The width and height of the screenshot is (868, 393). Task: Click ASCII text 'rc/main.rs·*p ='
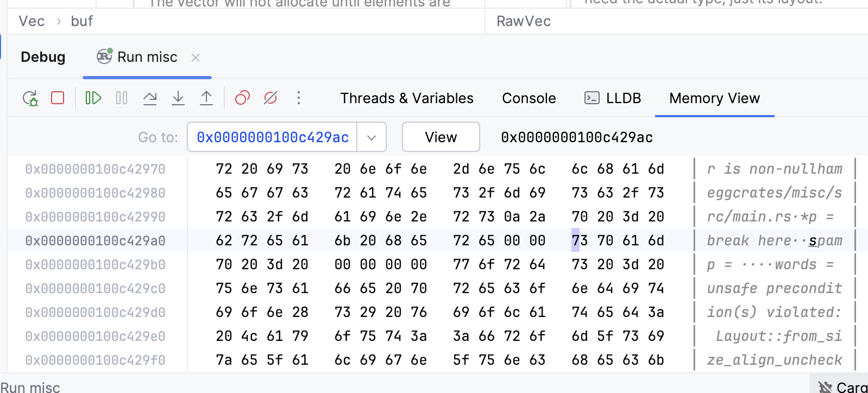tap(770, 217)
